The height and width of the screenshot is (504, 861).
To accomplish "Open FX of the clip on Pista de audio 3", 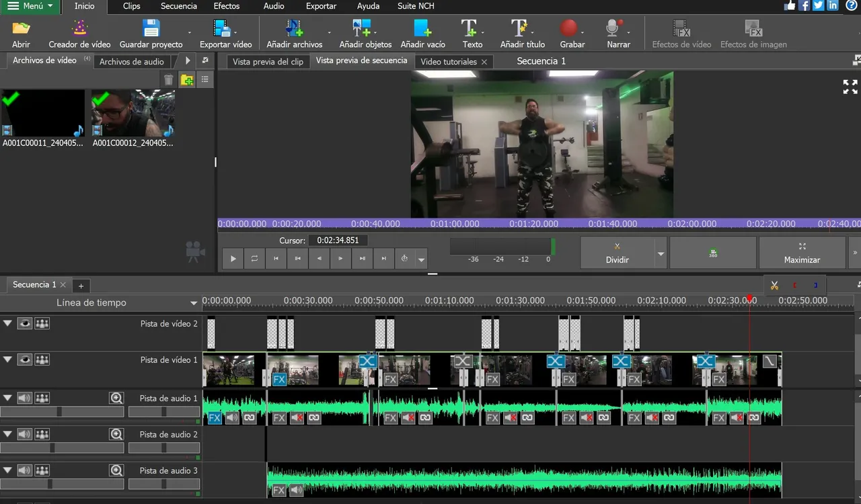I will click(x=279, y=491).
